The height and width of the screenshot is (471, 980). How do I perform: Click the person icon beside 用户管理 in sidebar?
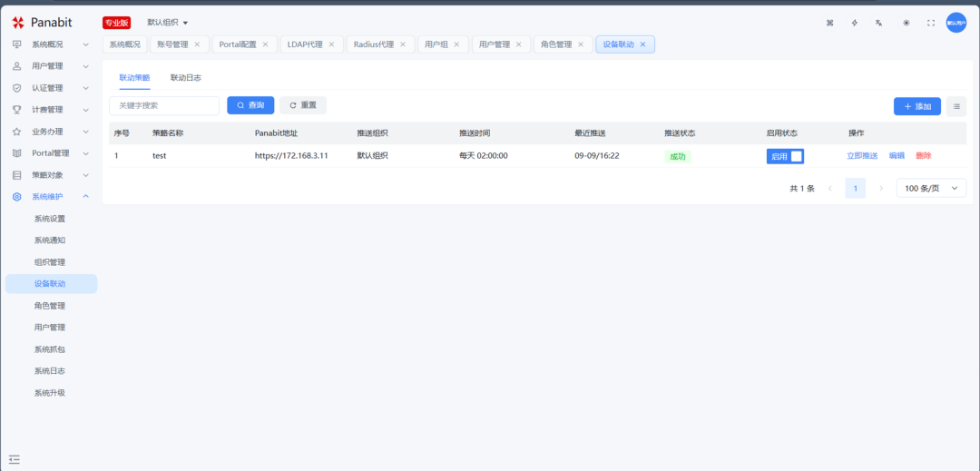(17, 66)
